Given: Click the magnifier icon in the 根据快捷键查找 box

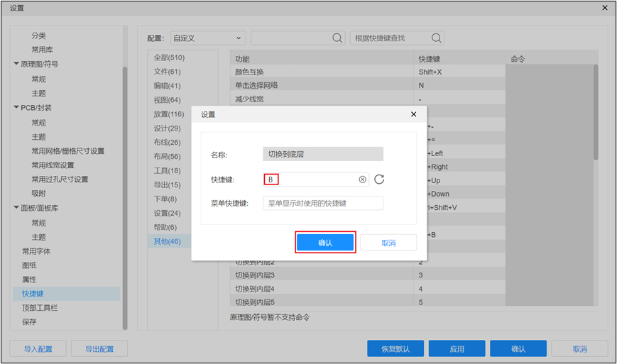Looking at the screenshot, I should click(436, 38).
